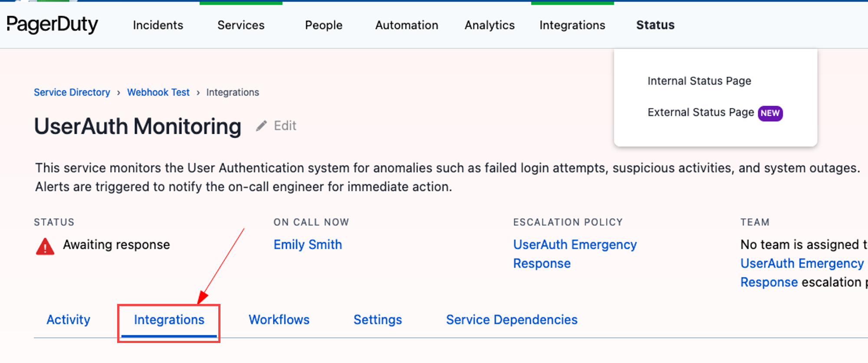Open the Automation menu
This screenshot has height=363, width=868.
[x=407, y=25]
